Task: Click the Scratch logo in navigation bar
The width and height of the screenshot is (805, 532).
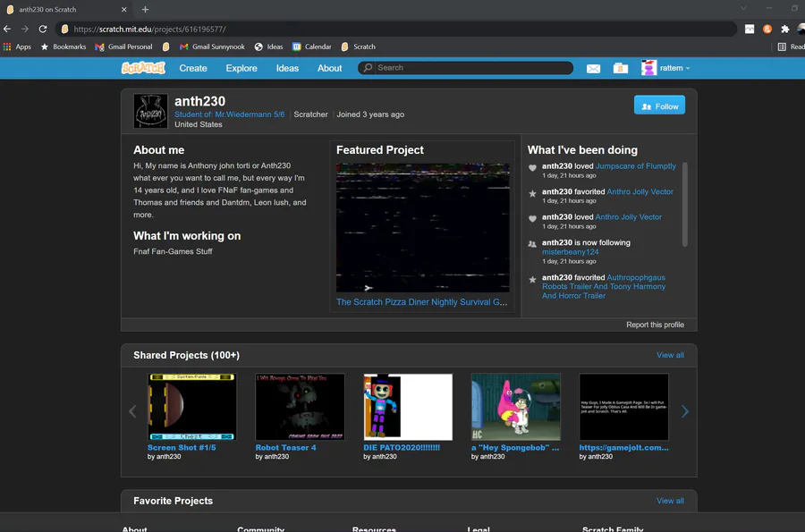Action: (143, 68)
